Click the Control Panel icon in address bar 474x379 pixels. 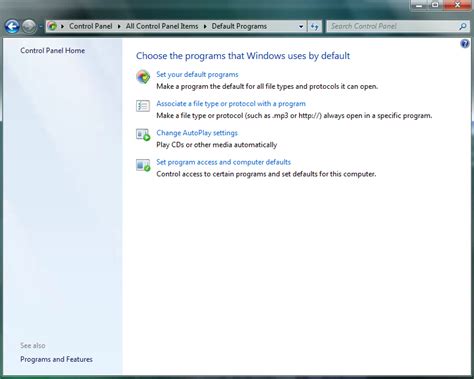pyautogui.click(x=52, y=26)
